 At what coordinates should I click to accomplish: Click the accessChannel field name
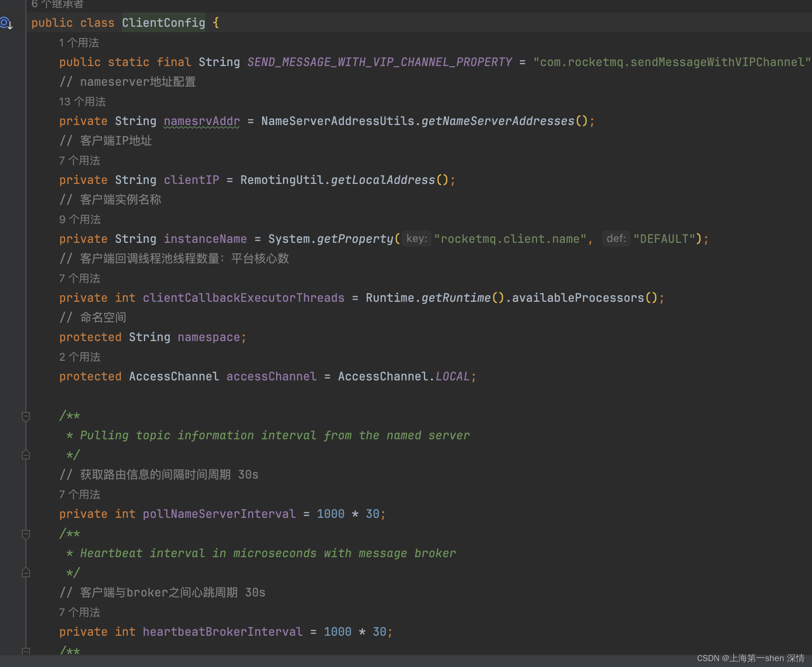pos(272,376)
